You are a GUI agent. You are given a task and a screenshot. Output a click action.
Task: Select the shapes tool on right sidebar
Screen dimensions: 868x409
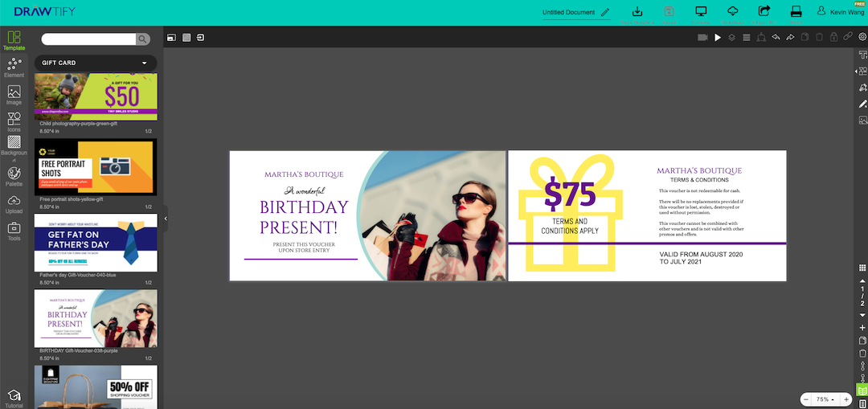[862, 71]
